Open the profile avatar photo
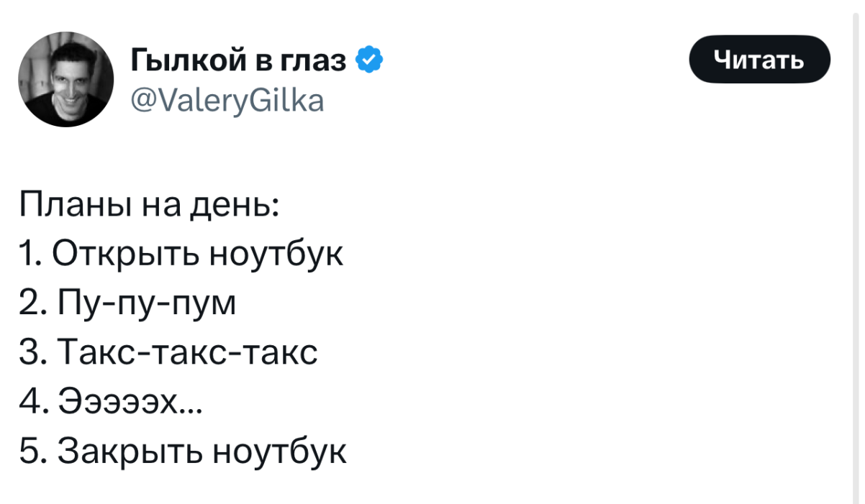The image size is (865, 504). pos(65,80)
